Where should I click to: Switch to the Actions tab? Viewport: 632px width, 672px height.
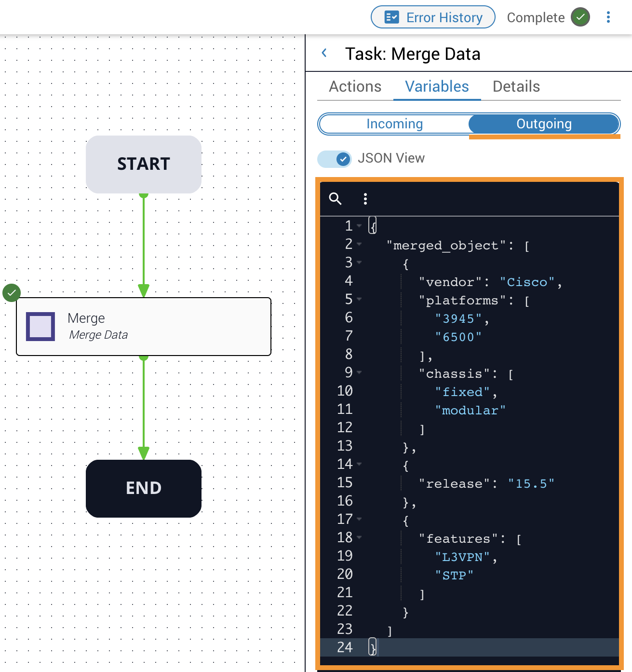click(x=355, y=87)
